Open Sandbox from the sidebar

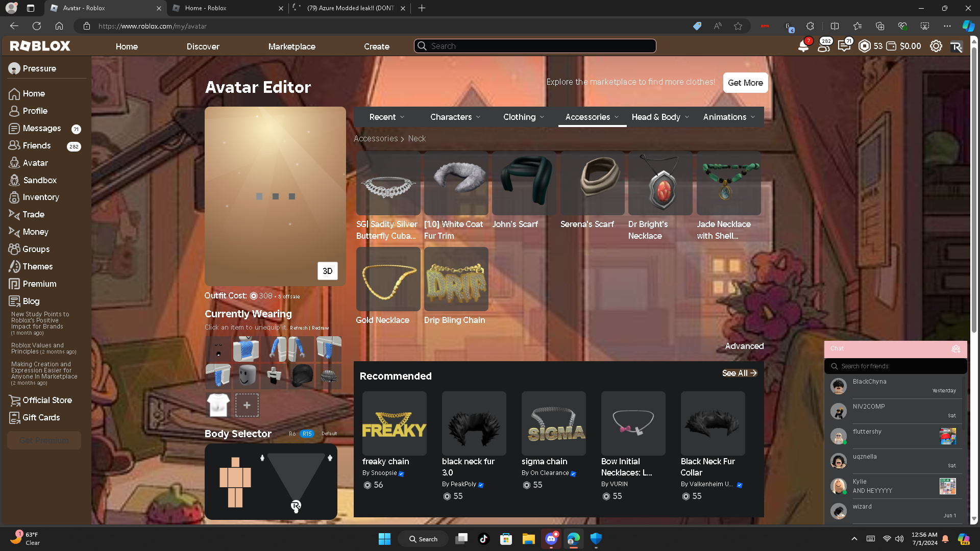pos(40,180)
